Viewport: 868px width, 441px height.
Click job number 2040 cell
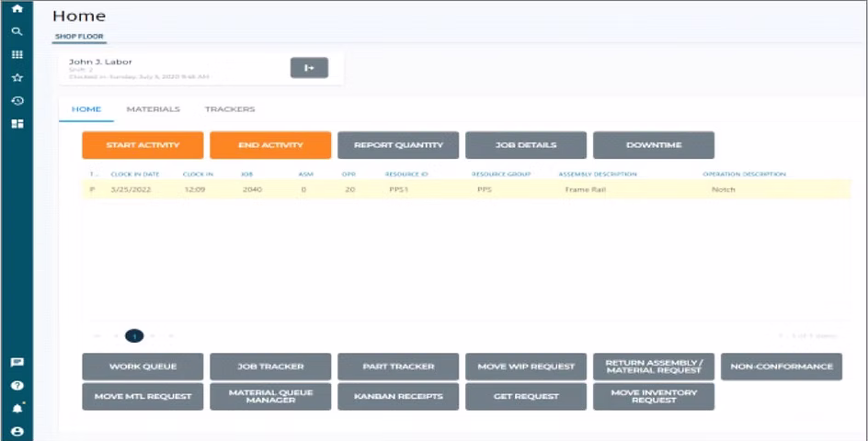click(x=253, y=190)
